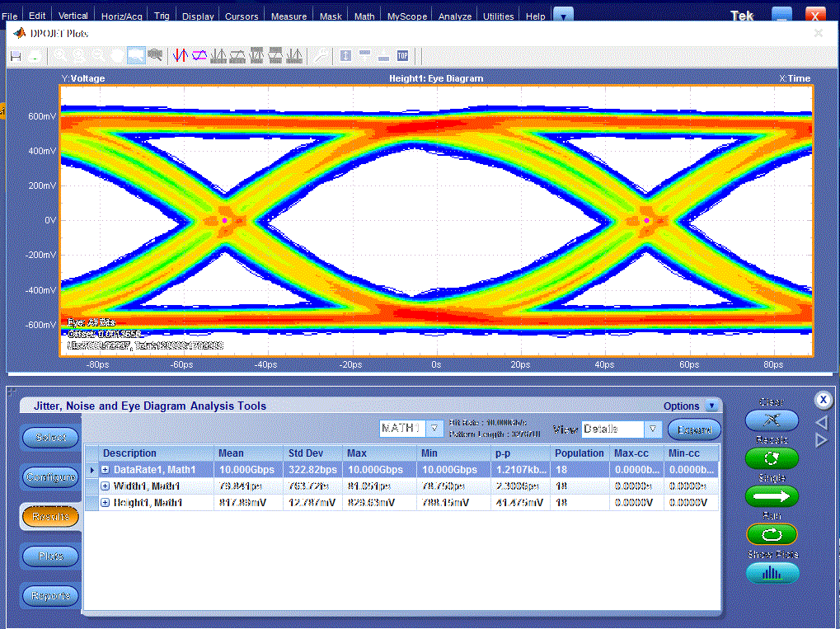840x629 pixels.
Task: Click the Configure step button
Action: 51,476
